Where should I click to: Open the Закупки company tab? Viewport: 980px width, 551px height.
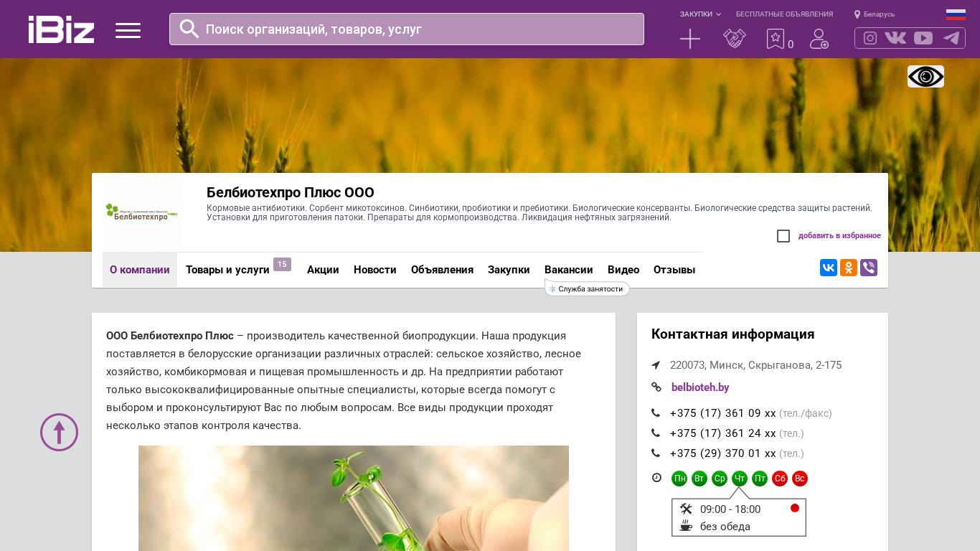[x=509, y=270]
